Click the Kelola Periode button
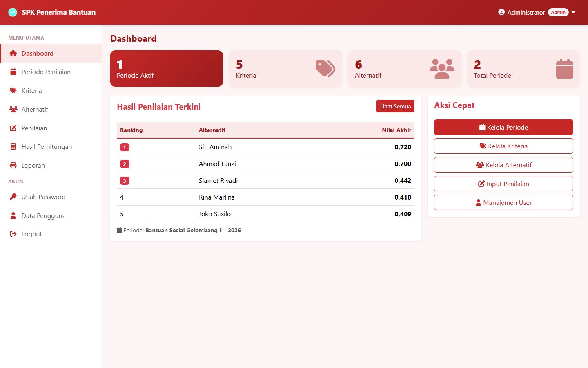588x368 pixels. 503,127
